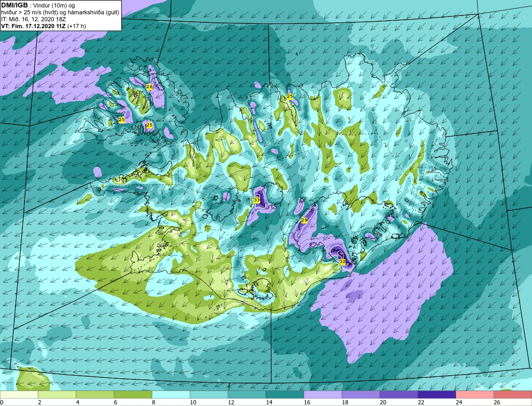Image resolution: width=532 pixels, height=406 pixels.
Task: Pick the 20–22 m/s violet legend swatch
Action: 399,395
